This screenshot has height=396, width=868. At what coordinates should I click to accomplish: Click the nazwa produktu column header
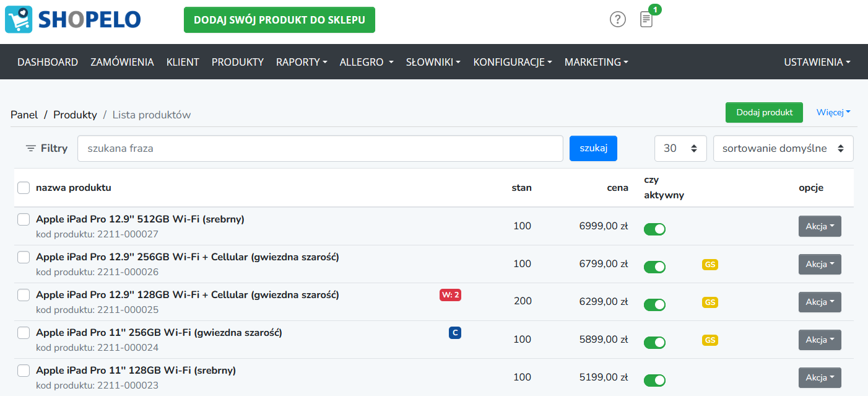[74, 188]
